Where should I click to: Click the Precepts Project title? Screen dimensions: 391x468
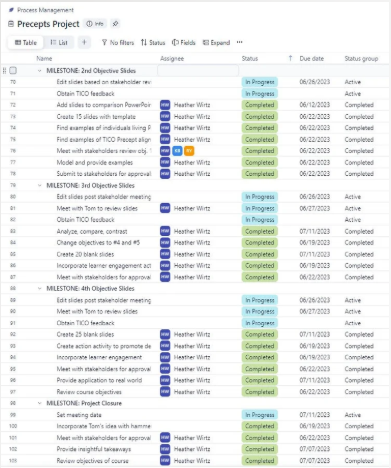pyautogui.click(x=48, y=24)
